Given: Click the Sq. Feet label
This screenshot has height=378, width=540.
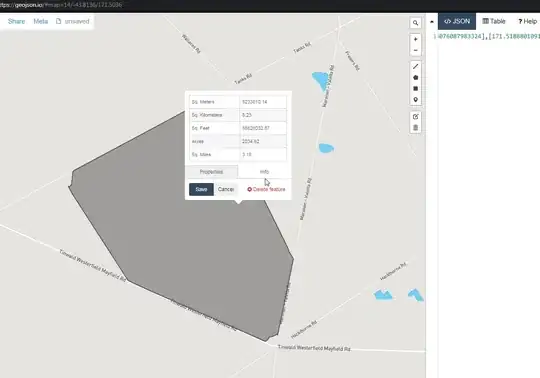Looking at the screenshot, I should coord(200,128).
